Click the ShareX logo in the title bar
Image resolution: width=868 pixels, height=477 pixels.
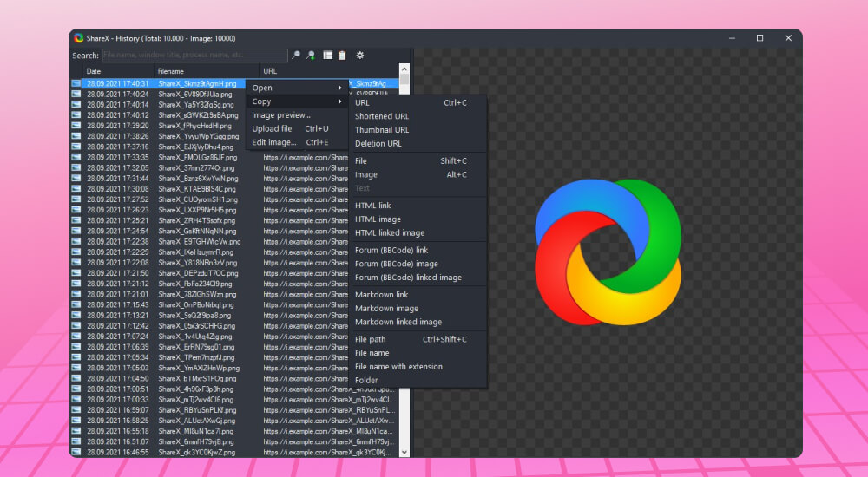click(79, 38)
